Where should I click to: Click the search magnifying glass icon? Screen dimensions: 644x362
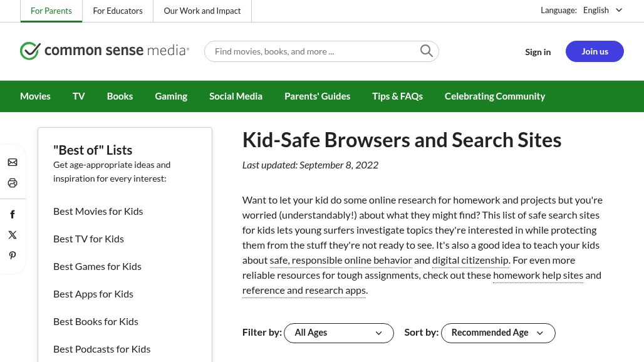point(427,51)
